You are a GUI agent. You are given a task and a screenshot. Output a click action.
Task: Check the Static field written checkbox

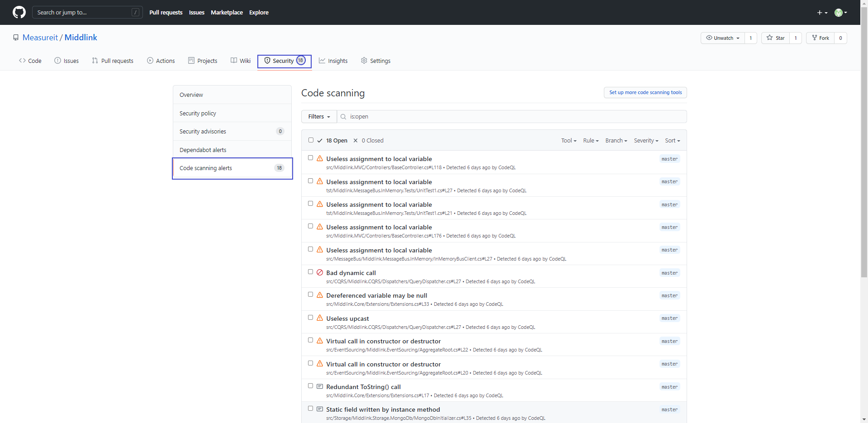(310, 409)
